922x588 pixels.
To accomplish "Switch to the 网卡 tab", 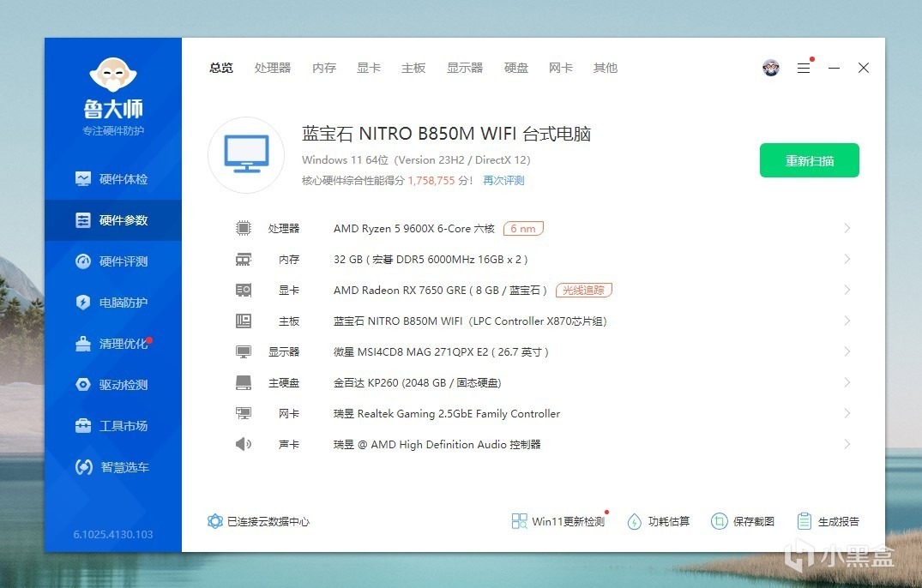I will [x=560, y=68].
